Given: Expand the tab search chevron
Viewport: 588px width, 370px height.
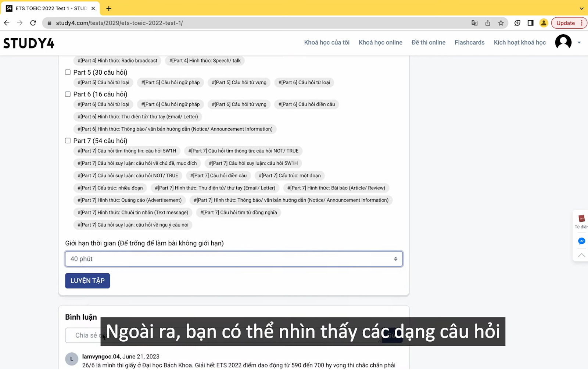Looking at the screenshot, I should coord(581,8).
